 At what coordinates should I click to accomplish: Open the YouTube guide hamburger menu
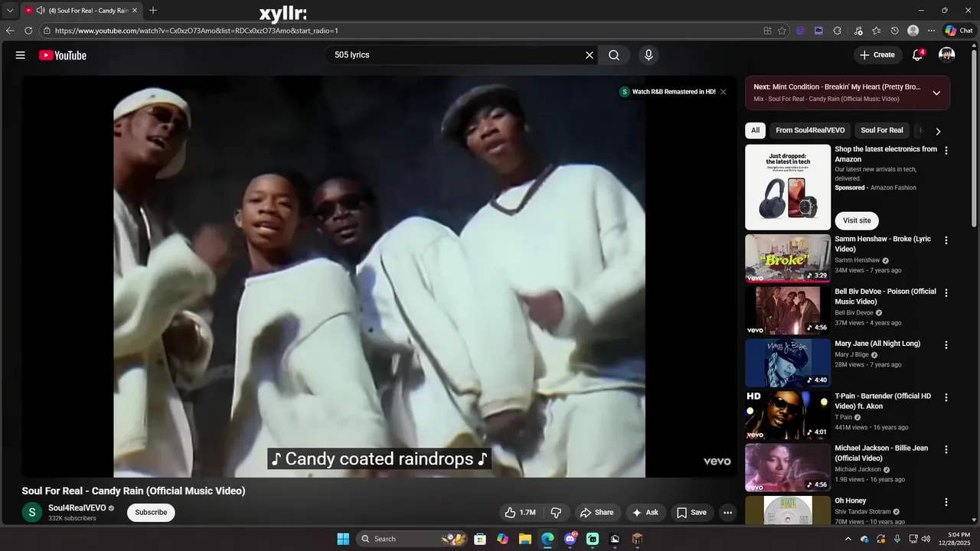[x=21, y=55]
